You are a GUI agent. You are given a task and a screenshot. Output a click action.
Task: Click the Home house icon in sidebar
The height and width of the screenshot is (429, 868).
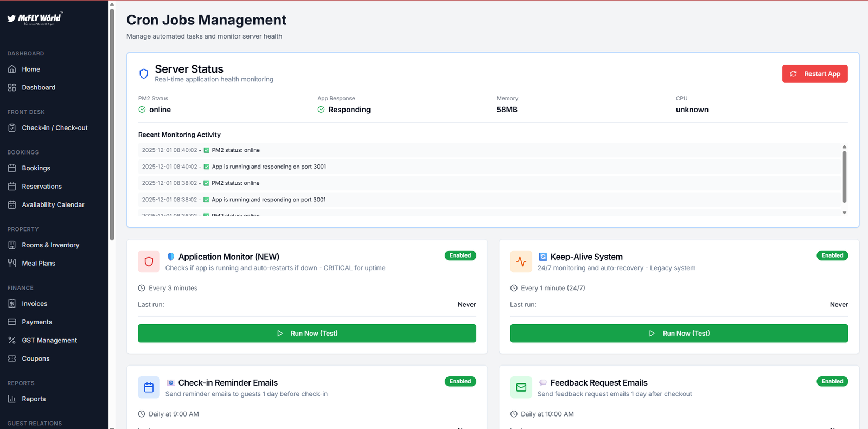(12, 69)
